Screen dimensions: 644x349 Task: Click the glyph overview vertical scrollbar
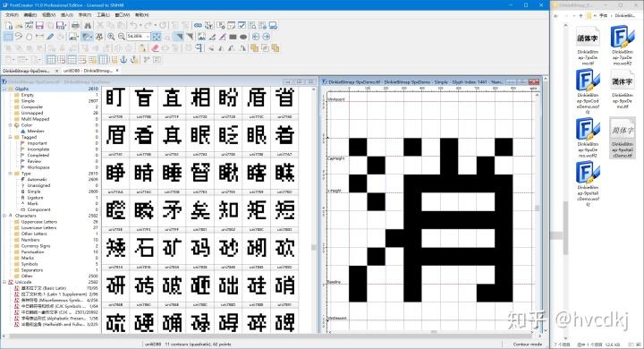point(314,209)
